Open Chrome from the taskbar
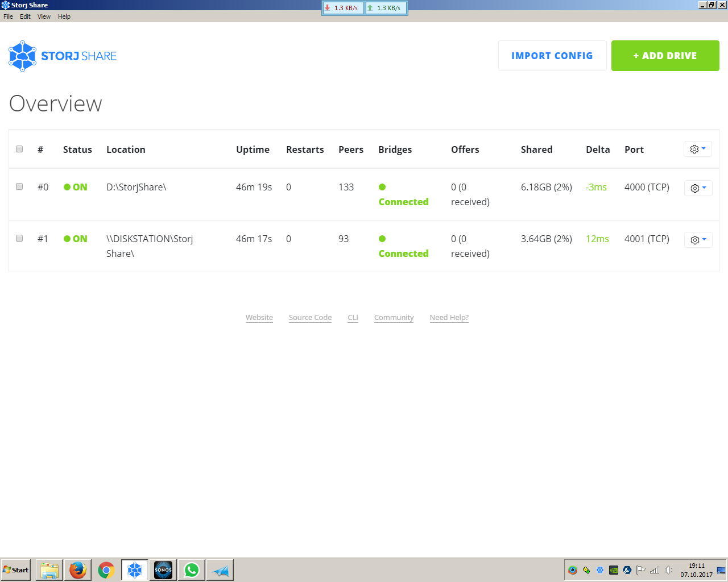Image resolution: width=728 pixels, height=582 pixels. (106, 570)
